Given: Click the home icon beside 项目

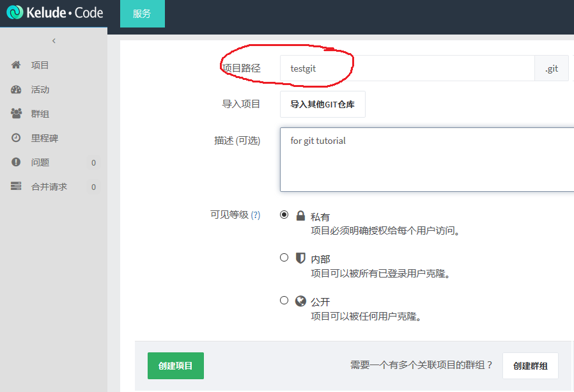Looking at the screenshot, I should click(16, 65).
